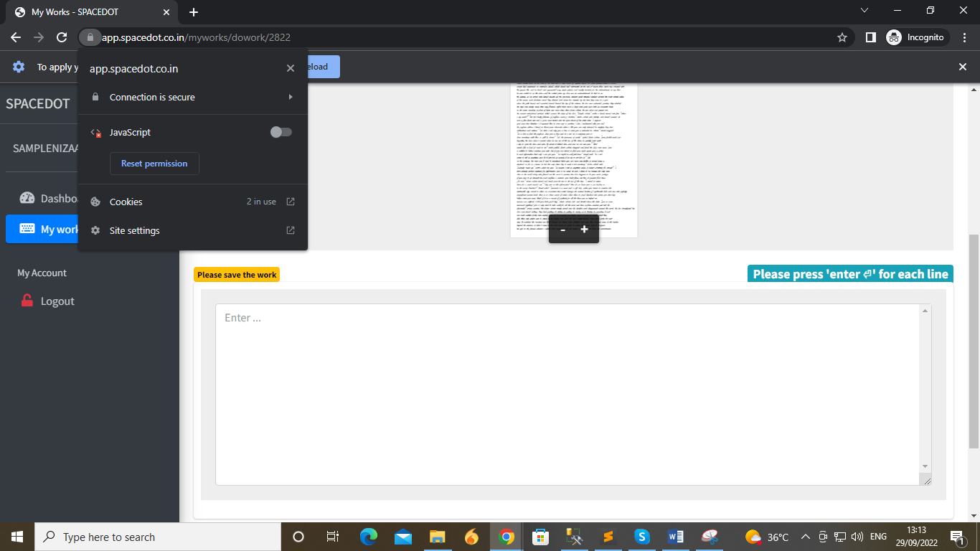Screen dimensions: 980x551
Task: Disable JavaScript for this site
Action: point(280,132)
